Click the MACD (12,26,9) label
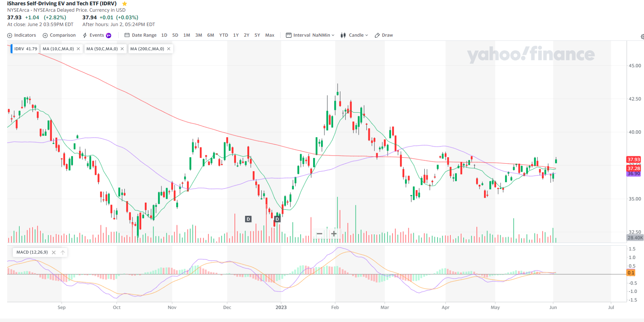 tap(32, 252)
